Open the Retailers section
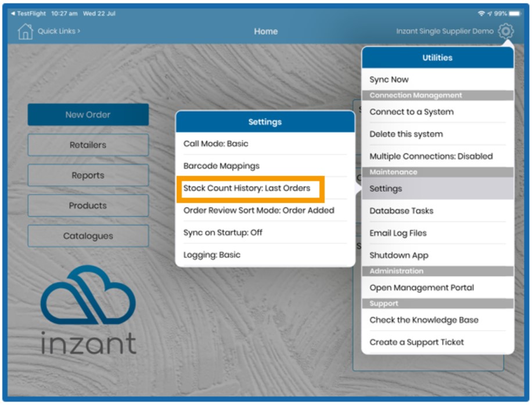Image resolution: width=532 pixels, height=405 pixels. 88,145
